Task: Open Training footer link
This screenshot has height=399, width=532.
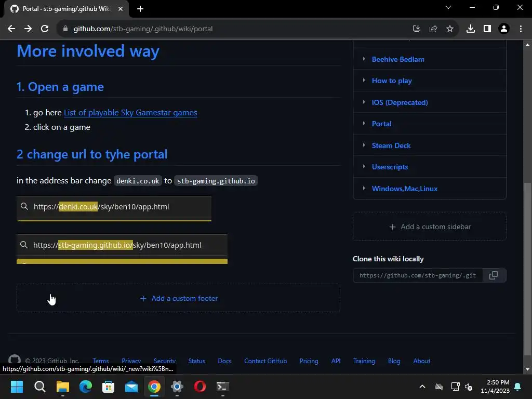Action: click(x=364, y=361)
